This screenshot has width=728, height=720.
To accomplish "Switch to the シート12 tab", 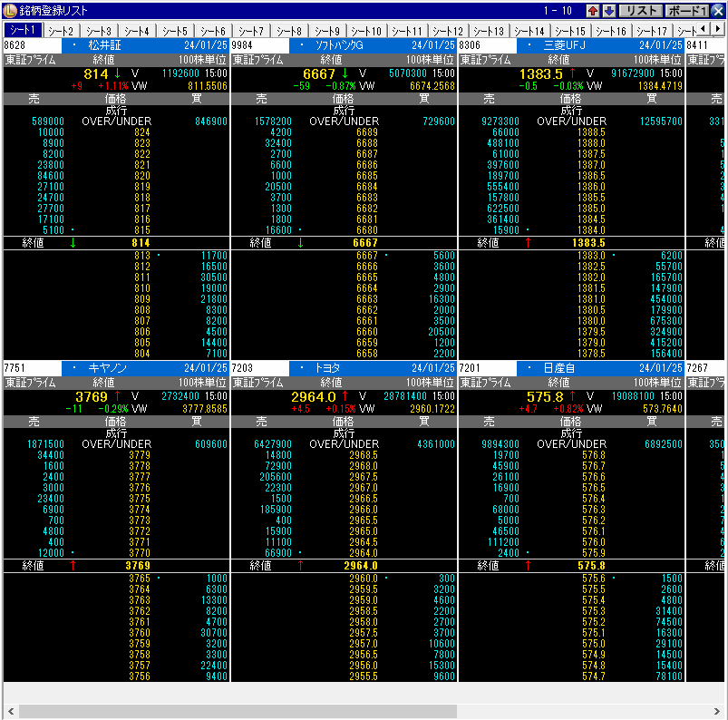I will click(448, 31).
